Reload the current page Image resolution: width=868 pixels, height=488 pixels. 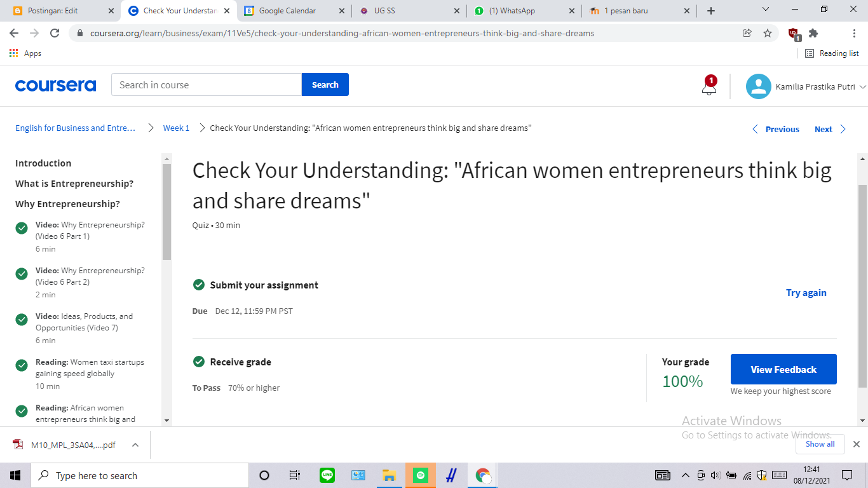coord(55,33)
